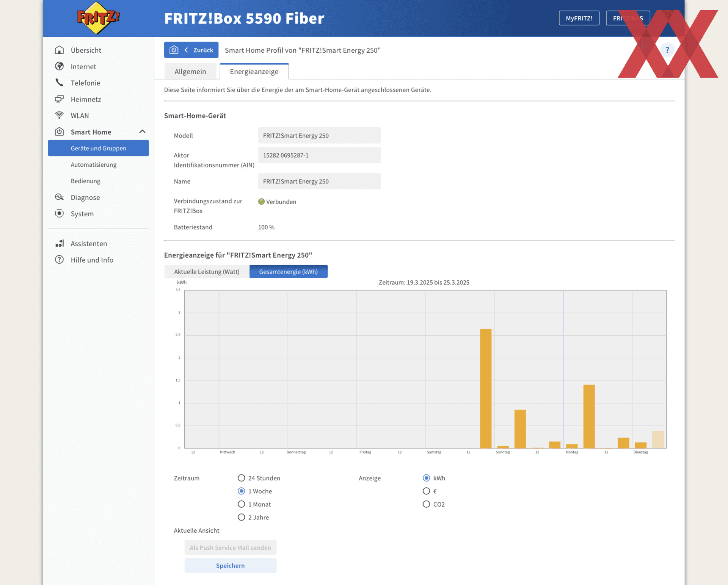Click the Speichern button
728x585 pixels.
[x=230, y=565]
